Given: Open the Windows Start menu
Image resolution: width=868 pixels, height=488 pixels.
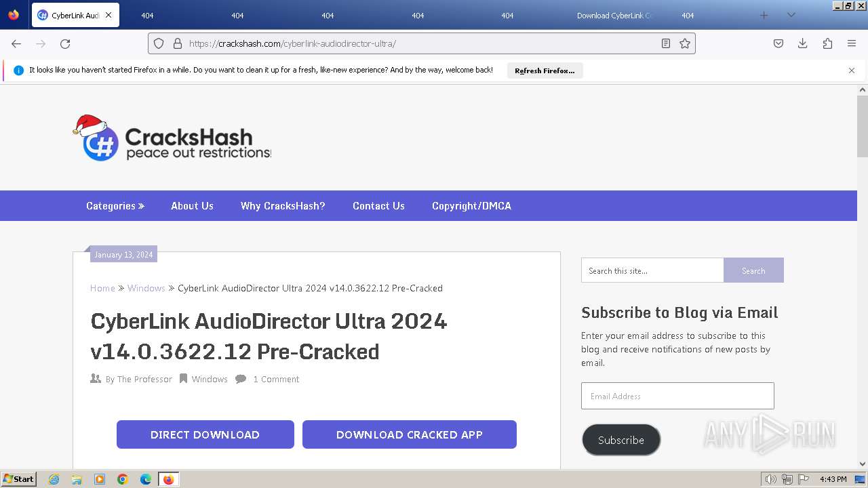Looking at the screenshot, I should 19,479.
